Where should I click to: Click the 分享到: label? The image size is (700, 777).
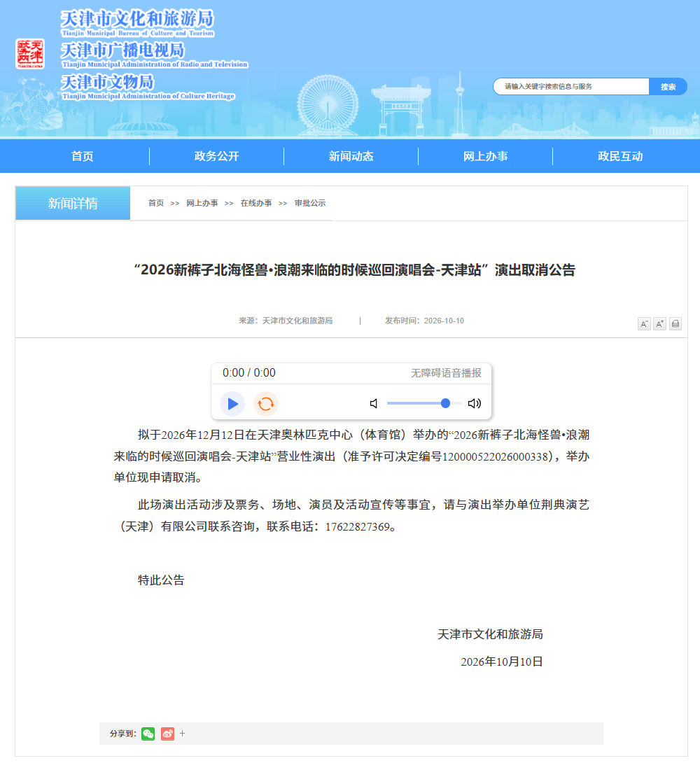[123, 734]
